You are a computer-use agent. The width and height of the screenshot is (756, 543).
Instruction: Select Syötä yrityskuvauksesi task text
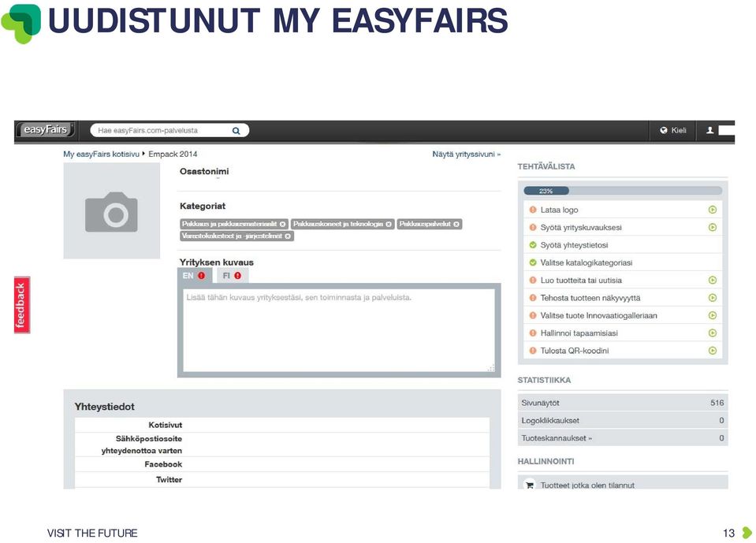point(580,227)
